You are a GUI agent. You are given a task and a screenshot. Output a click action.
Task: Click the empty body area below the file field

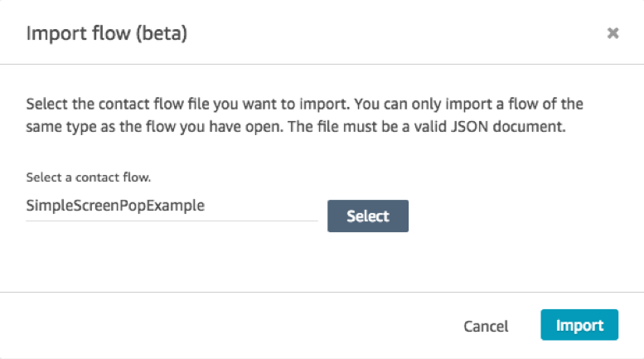point(288,259)
